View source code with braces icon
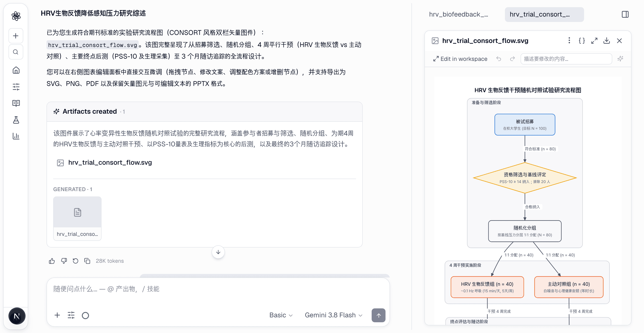Screen dimensions: 644x333 (582, 41)
